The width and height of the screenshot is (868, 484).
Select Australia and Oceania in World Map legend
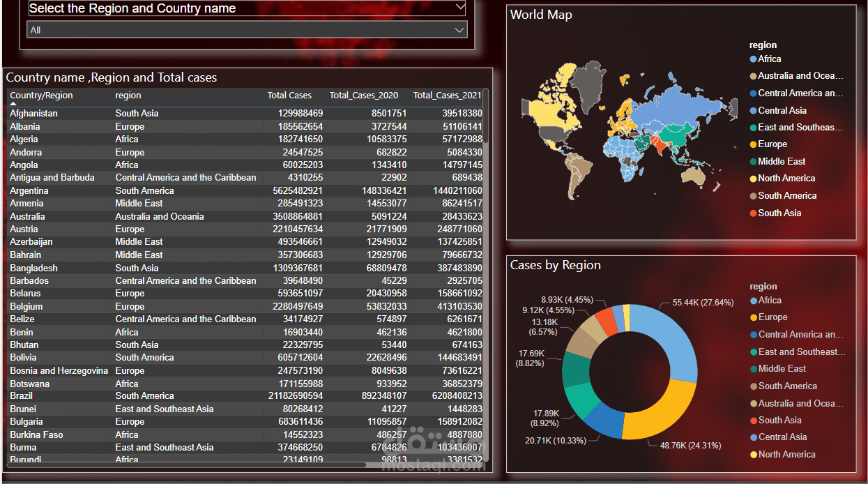tap(796, 76)
